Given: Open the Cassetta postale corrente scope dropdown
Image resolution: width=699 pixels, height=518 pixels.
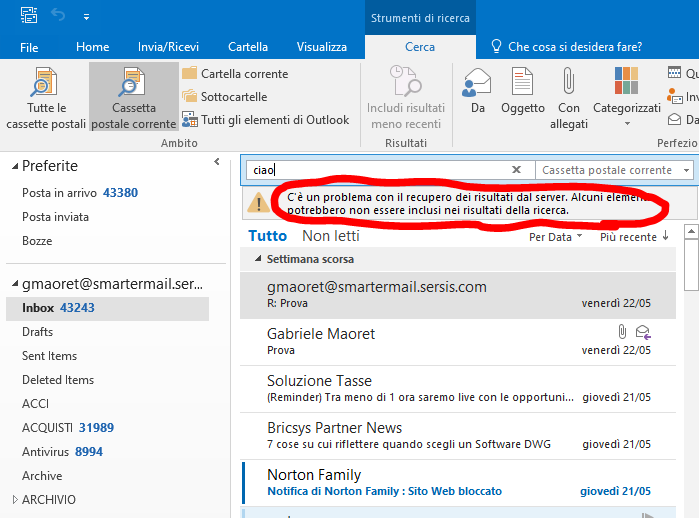Looking at the screenshot, I should (685, 170).
